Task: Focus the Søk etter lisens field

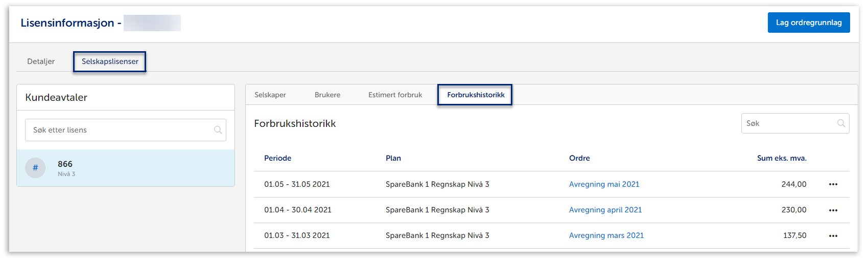Action: tap(120, 130)
